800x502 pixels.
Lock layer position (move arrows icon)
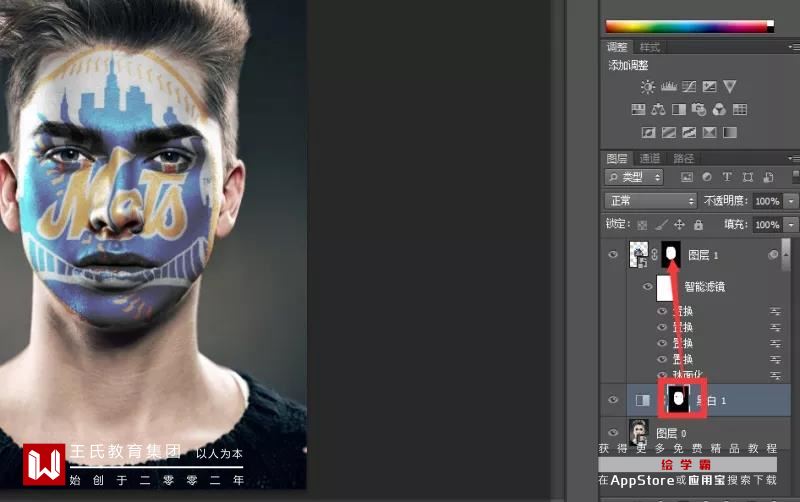[680, 224]
